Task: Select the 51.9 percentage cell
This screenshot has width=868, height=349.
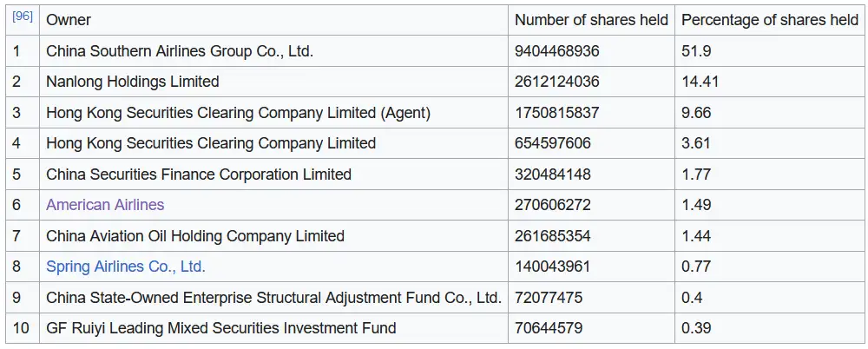Action: tap(697, 51)
